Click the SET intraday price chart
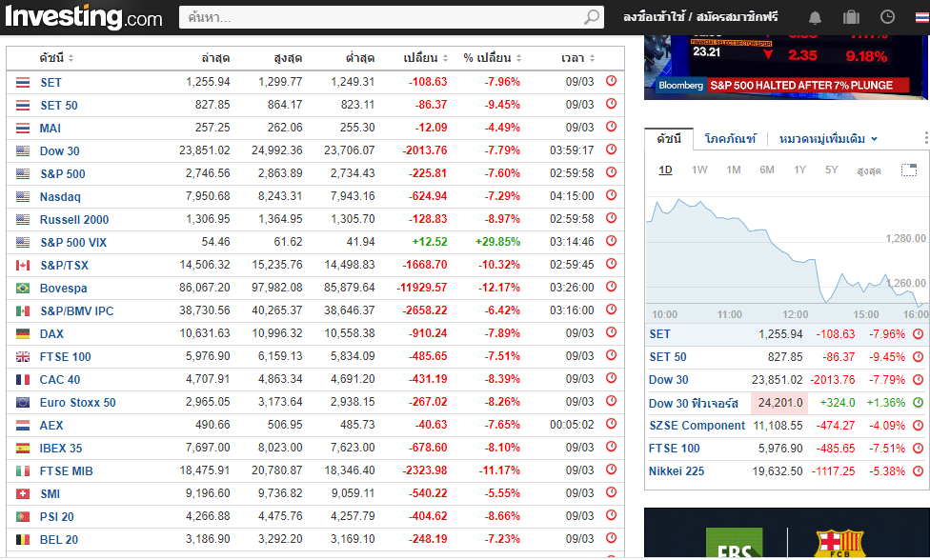Screen dimensions: 930x560 pyautogui.click(x=787, y=251)
